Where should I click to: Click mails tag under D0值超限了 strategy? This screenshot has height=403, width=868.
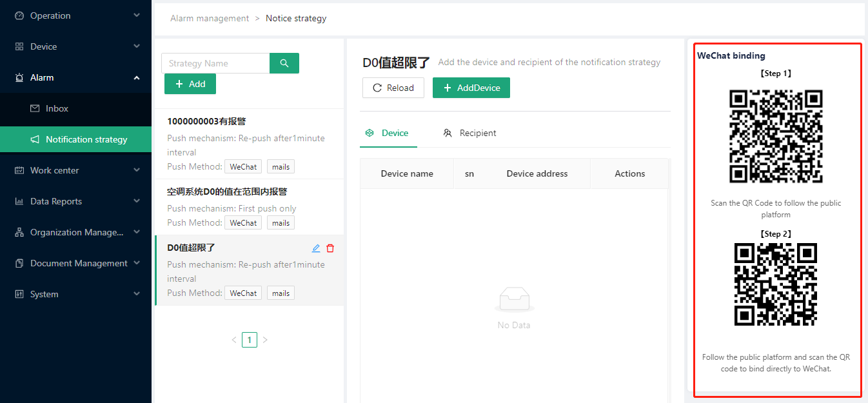pyautogui.click(x=281, y=293)
